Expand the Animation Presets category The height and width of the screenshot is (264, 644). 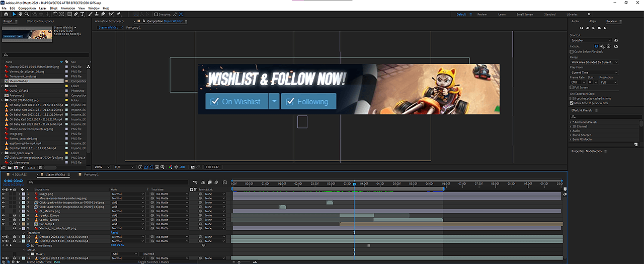571,122
